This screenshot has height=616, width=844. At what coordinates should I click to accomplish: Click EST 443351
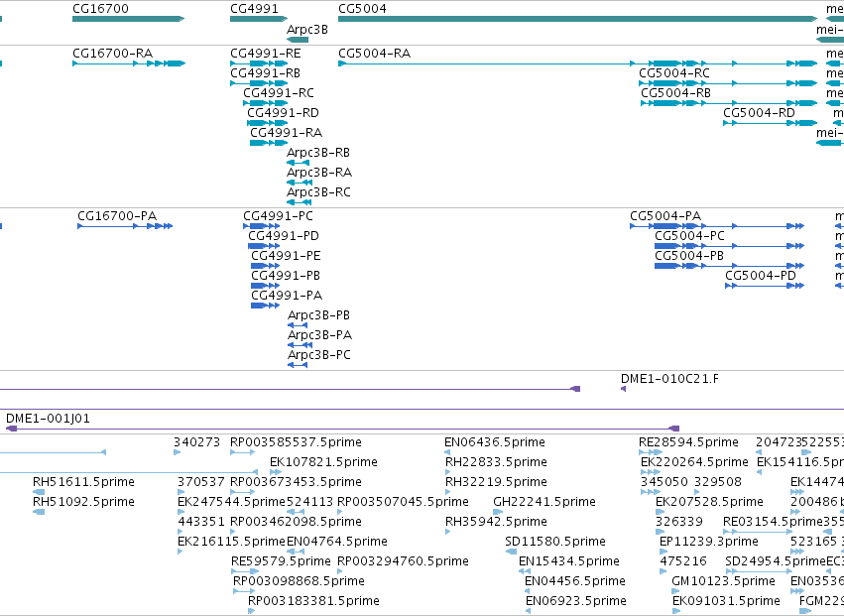[x=181, y=532]
